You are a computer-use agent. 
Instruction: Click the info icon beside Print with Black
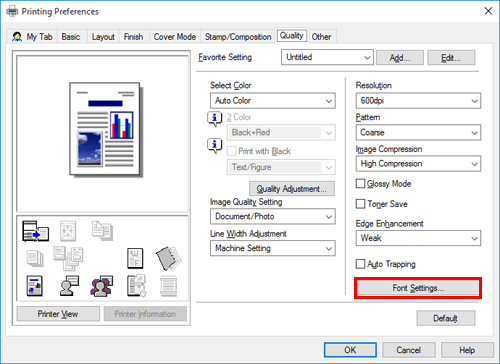[215, 146]
